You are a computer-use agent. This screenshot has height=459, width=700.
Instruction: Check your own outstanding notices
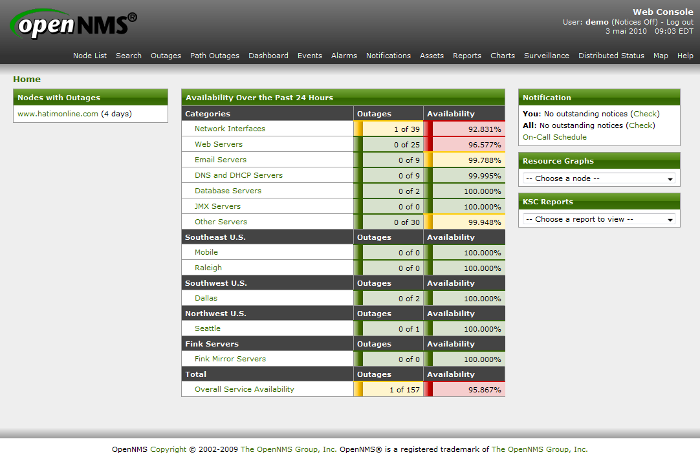point(645,114)
